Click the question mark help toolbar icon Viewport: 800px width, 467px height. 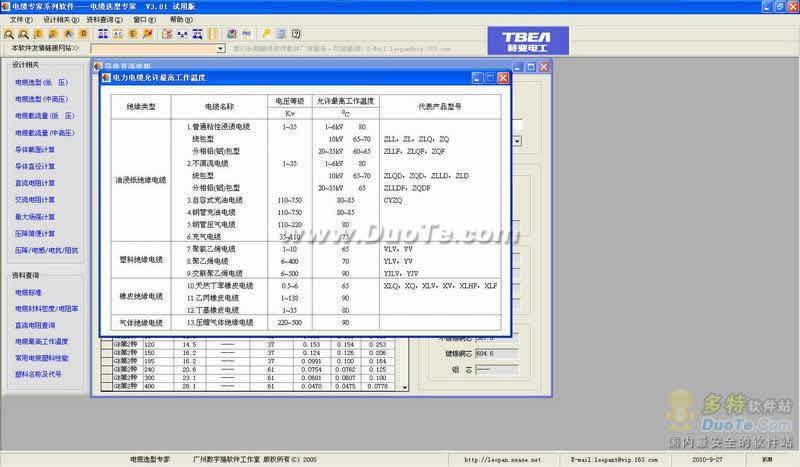coord(298,33)
